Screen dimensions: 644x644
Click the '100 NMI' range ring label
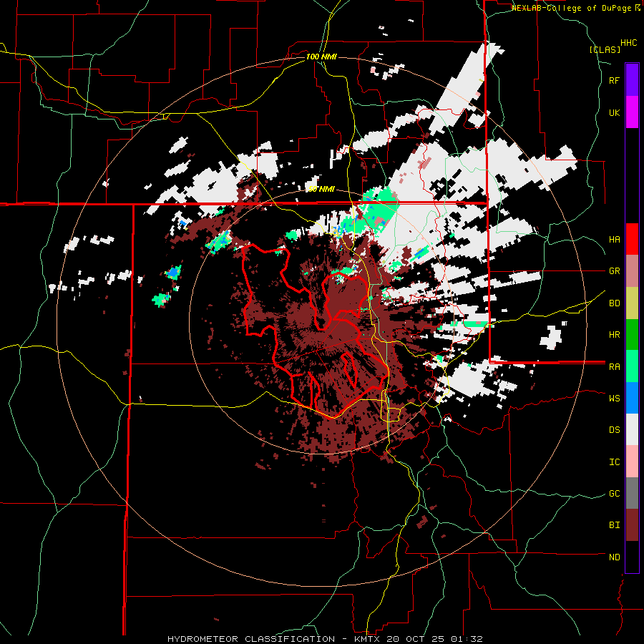click(321, 57)
